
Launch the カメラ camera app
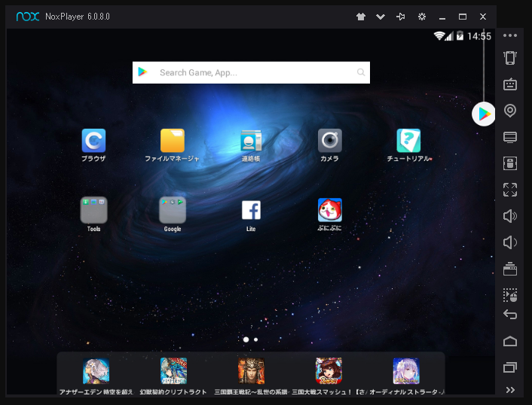tap(330, 141)
